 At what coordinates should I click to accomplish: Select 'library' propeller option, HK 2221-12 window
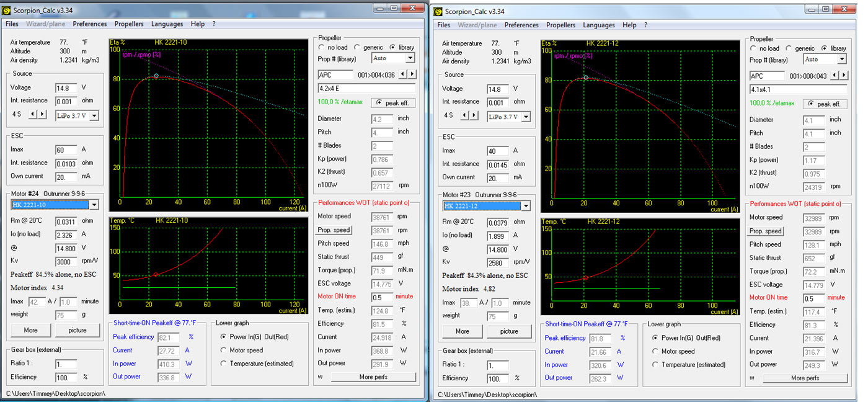pyautogui.click(x=825, y=48)
